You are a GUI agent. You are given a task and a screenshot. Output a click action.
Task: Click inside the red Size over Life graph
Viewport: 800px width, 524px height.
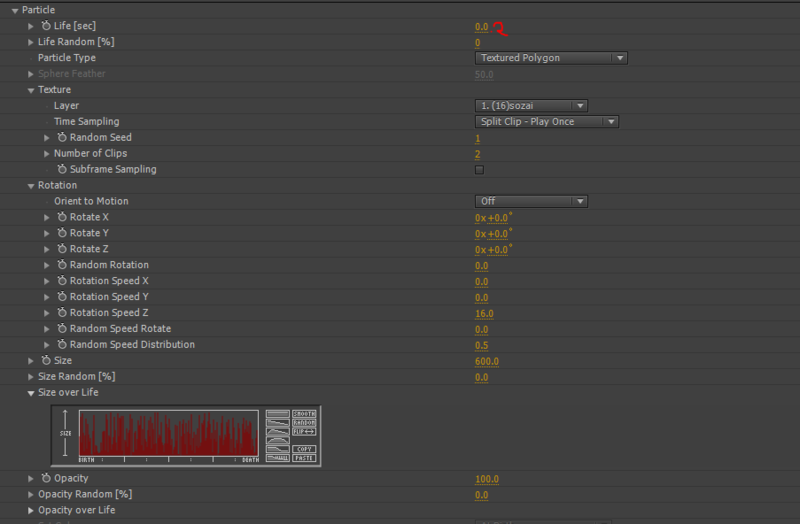pos(169,433)
